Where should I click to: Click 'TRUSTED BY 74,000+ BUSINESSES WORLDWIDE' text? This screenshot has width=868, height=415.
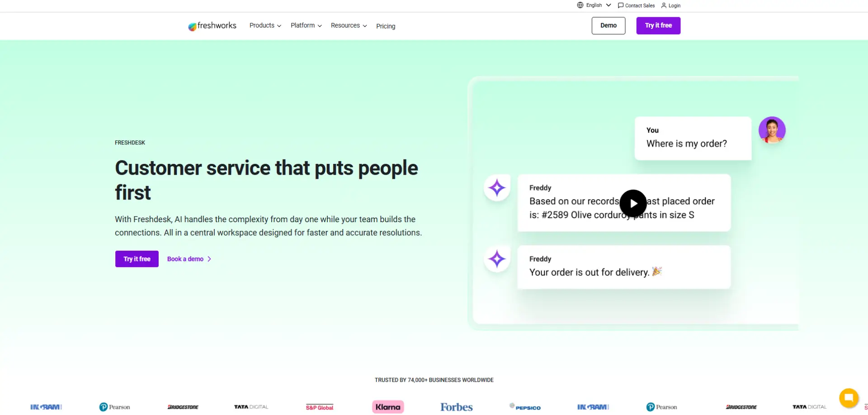tap(434, 380)
